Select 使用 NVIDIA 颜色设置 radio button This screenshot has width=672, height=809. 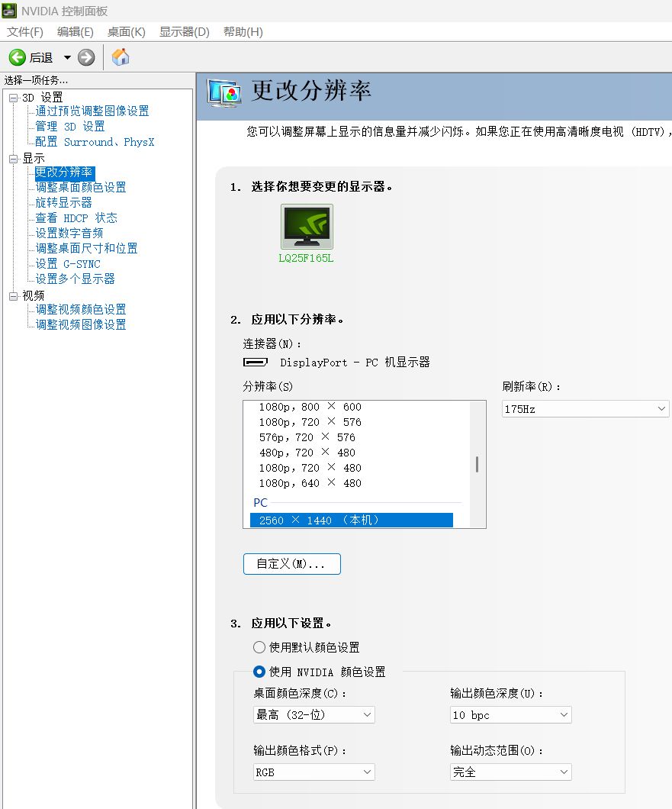click(259, 672)
